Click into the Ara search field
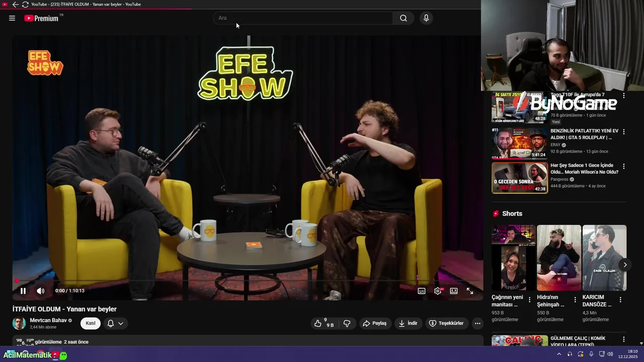Viewport: 644px width, 362px height. pos(303,18)
